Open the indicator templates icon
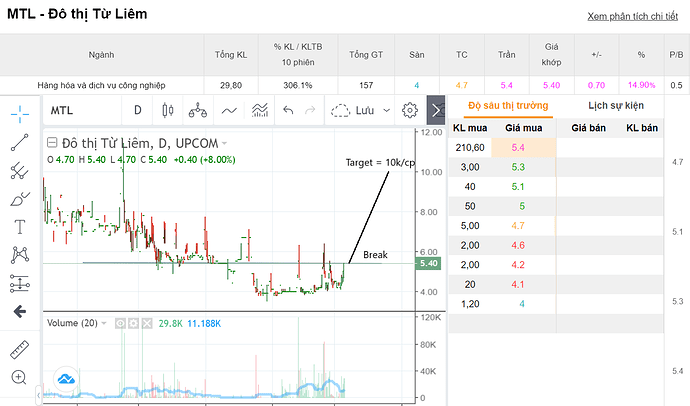The width and height of the screenshot is (690, 406). click(x=260, y=110)
